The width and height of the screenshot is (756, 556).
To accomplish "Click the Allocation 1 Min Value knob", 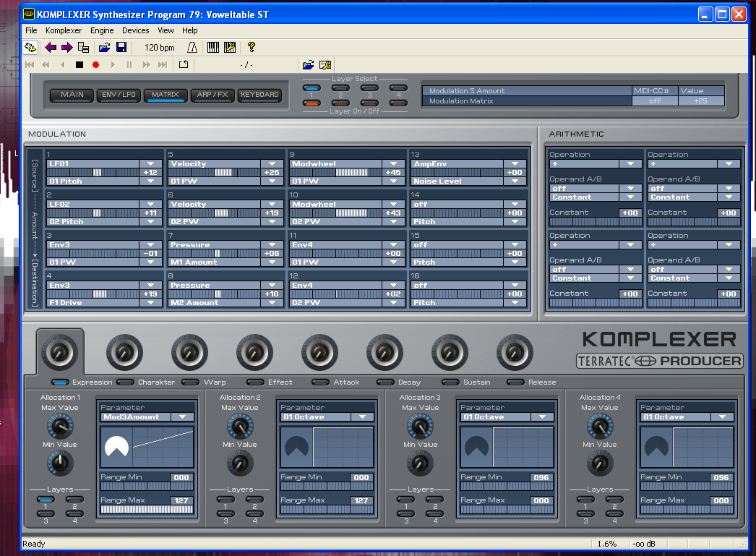I will click(x=60, y=463).
